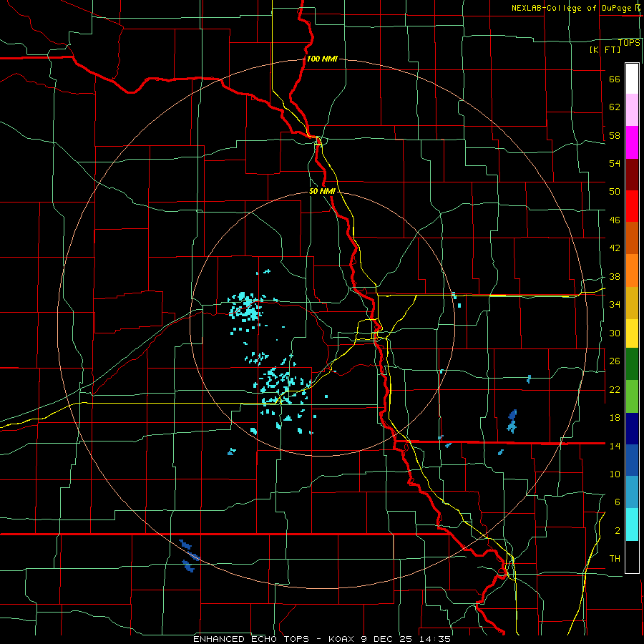Click the 54 legend value
Screen dimensions: 644x644
pyautogui.click(x=615, y=163)
